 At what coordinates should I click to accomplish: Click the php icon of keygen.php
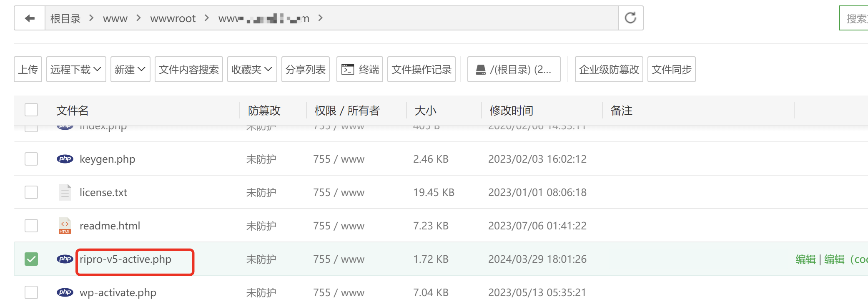click(x=65, y=159)
